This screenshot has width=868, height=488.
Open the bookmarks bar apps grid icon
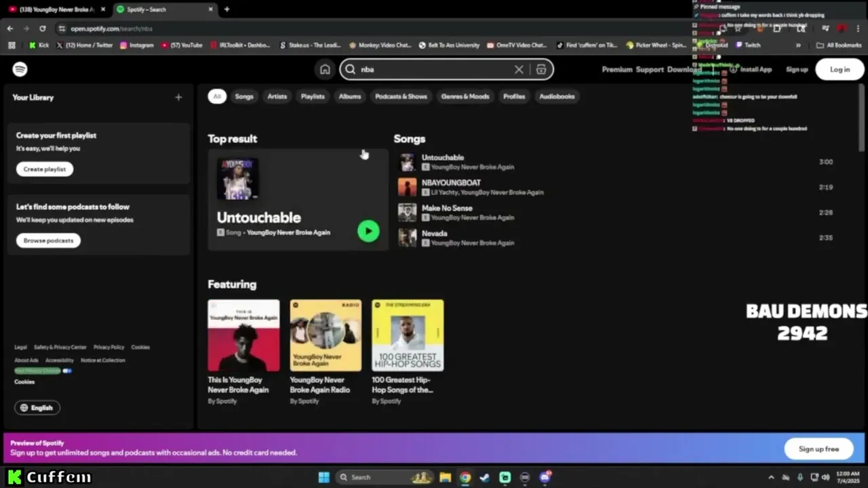pyautogui.click(x=12, y=45)
